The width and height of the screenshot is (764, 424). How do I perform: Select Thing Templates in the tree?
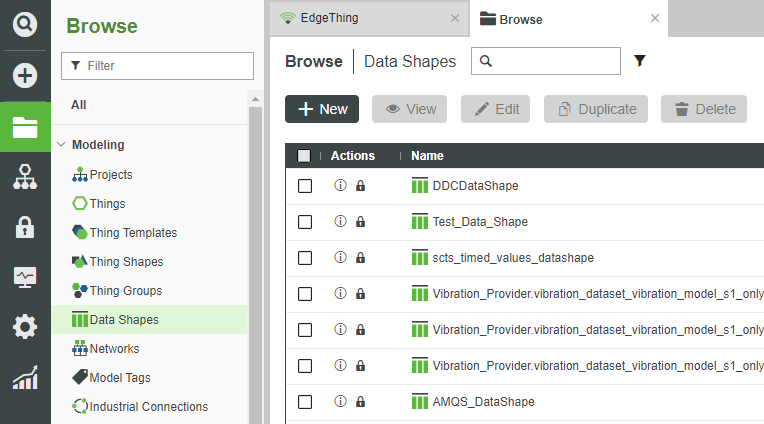point(133,233)
